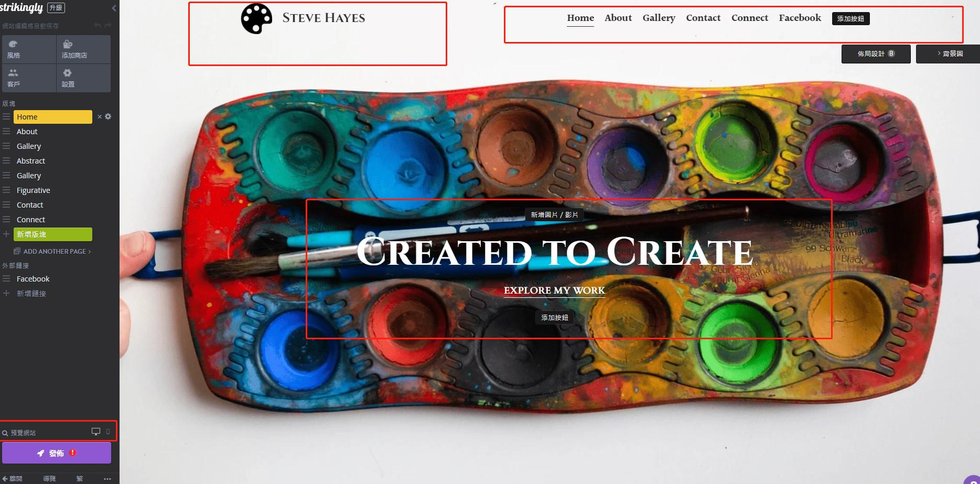Delete Home section with the X icon
This screenshot has height=484, width=980.
click(100, 116)
